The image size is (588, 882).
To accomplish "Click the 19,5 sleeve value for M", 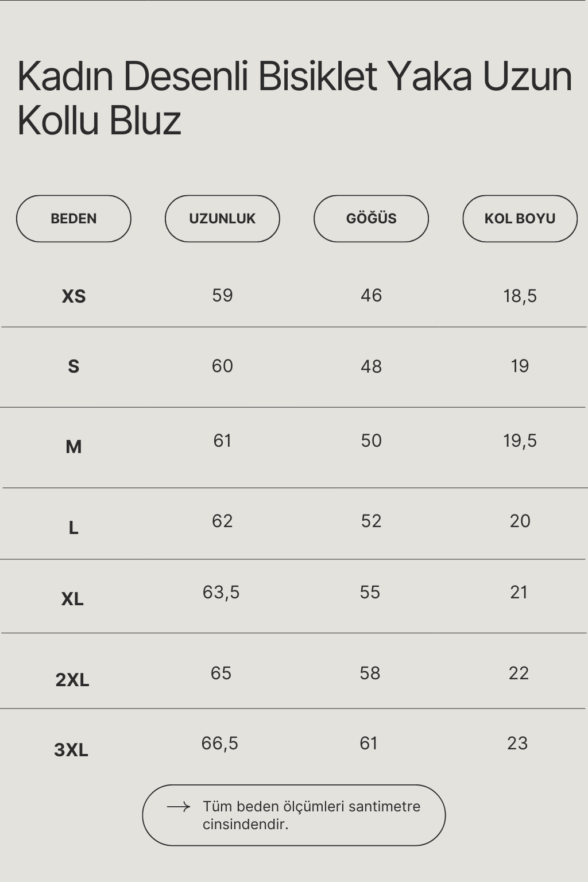I will [x=520, y=440].
